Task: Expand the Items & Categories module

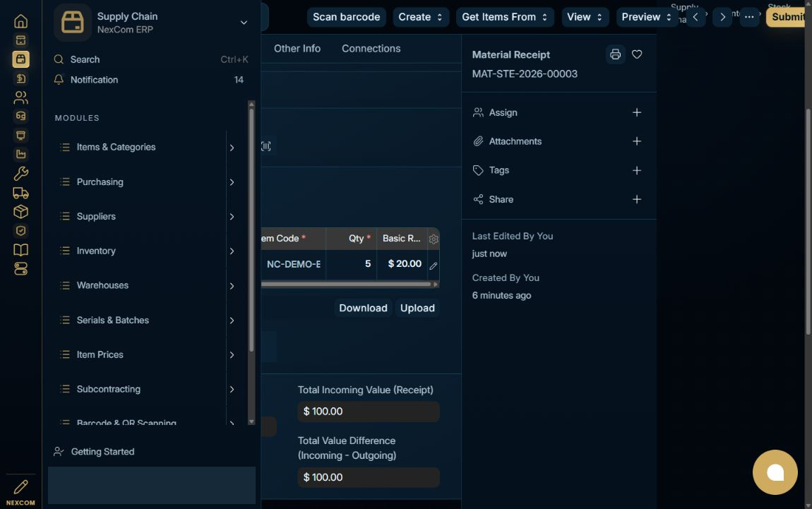Action: 232,148
